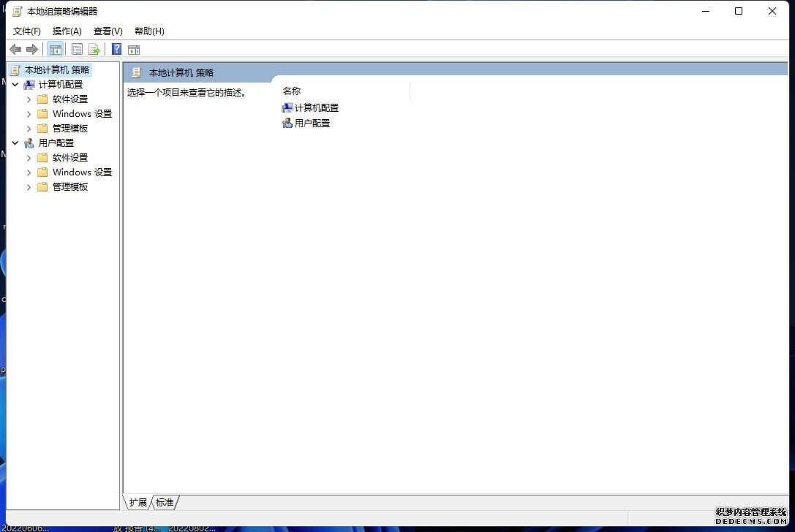
Task: Click the policy icon beside 本地计算机 策略 in tree
Action: point(15,70)
